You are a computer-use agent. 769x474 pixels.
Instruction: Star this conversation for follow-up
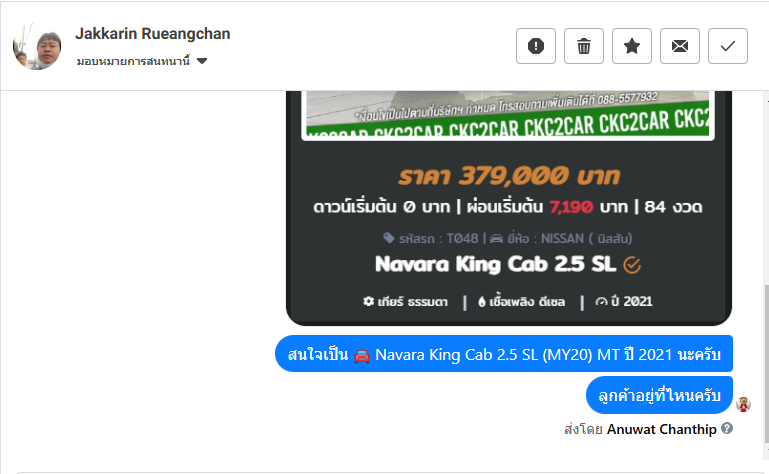(x=632, y=46)
